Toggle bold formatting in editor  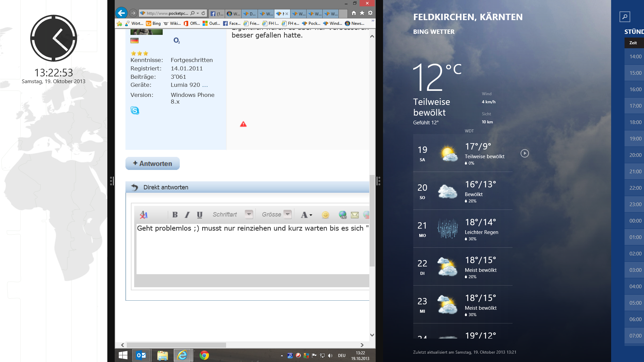(x=175, y=215)
